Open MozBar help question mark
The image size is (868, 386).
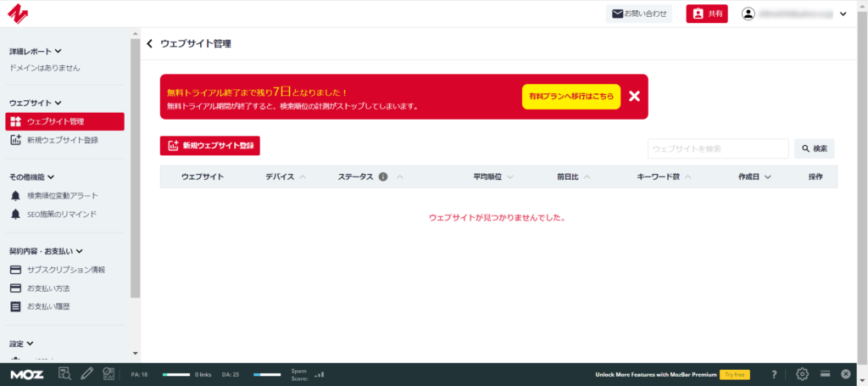coord(775,374)
